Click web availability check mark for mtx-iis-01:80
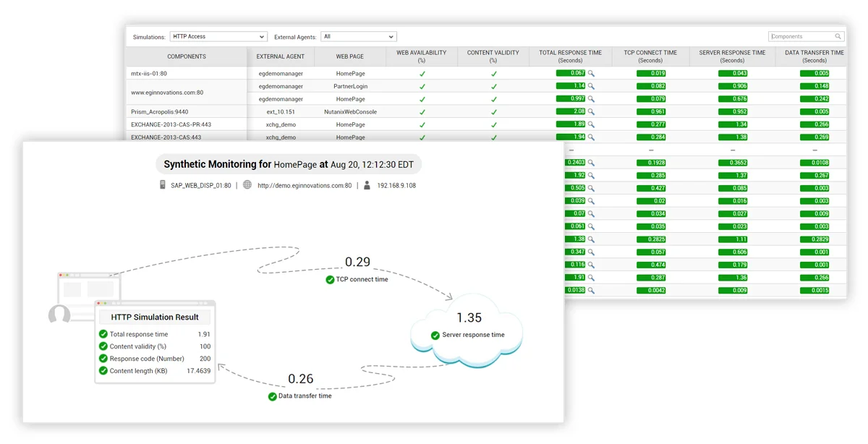Image resolution: width=868 pixels, height=444 pixels. (x=422, y=74)
